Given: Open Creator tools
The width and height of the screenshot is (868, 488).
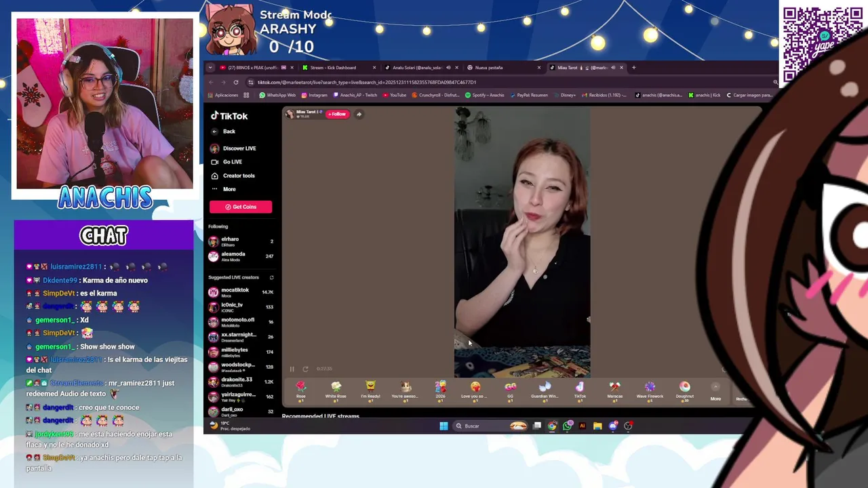Looking at the screenshot, I should [x=233, y=176].
